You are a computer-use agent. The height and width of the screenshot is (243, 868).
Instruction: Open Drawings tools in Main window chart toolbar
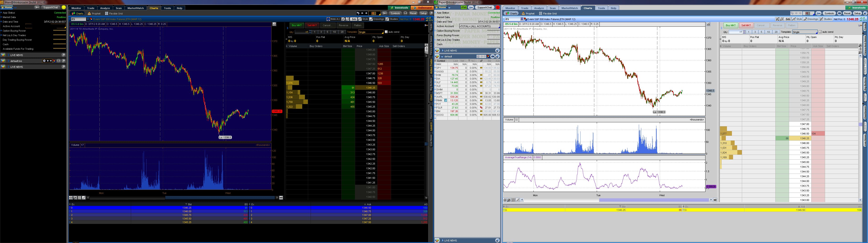point(377,19)
